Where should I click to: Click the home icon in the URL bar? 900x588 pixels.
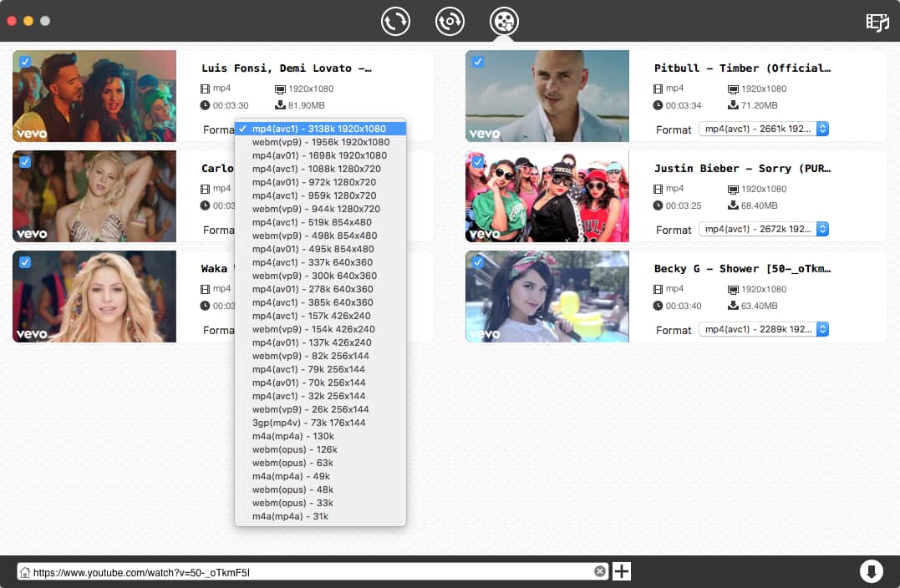25,572
